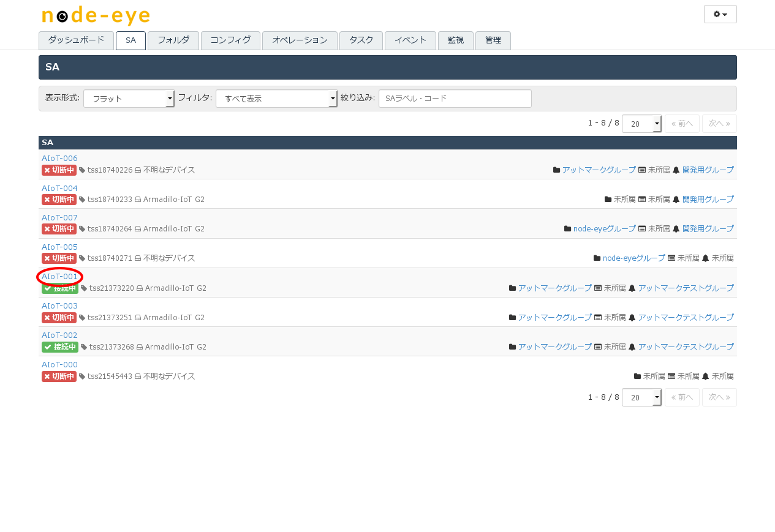Click the list icon in AIoT-007 row

(x=642, y=229)
